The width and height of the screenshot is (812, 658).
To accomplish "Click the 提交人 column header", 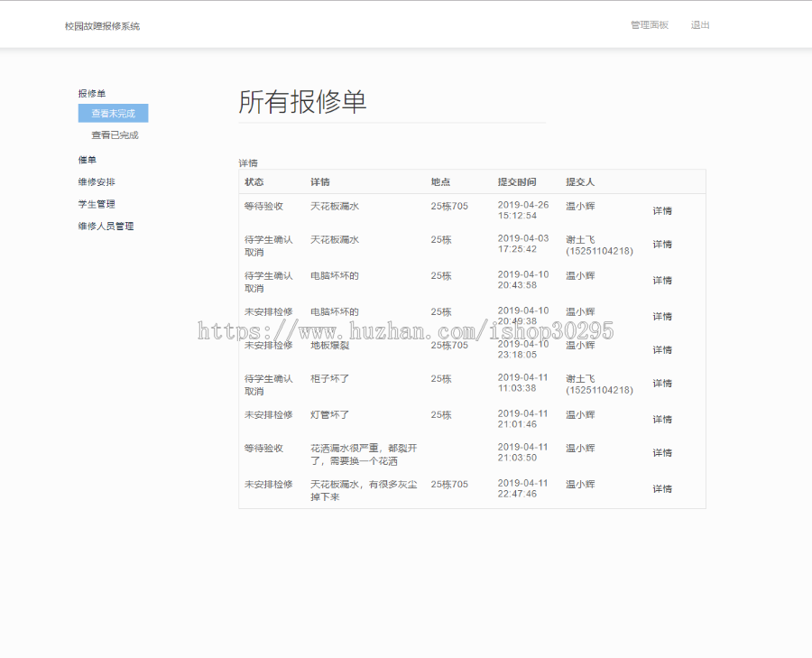I will (x=580, y=181).
